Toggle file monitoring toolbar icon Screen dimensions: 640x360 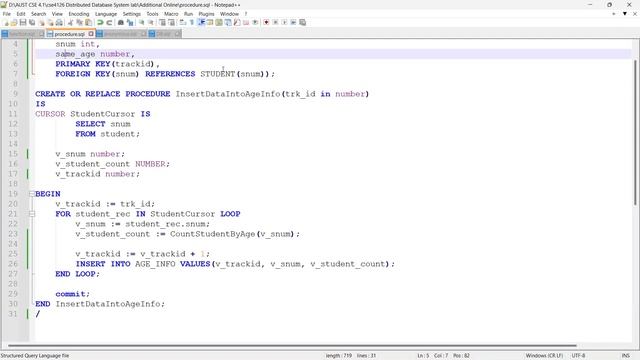pos(255,22)
